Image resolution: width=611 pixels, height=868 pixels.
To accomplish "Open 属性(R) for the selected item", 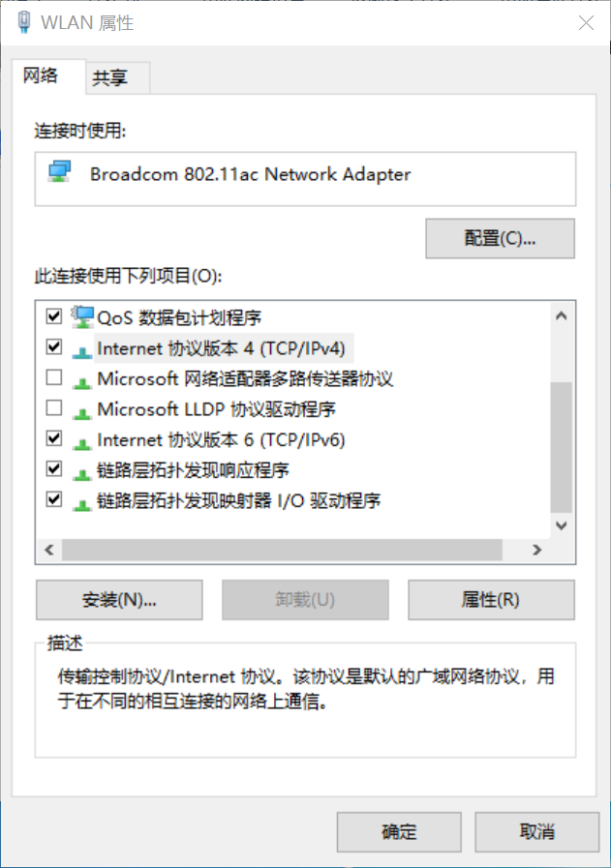I will coord(491,599).
